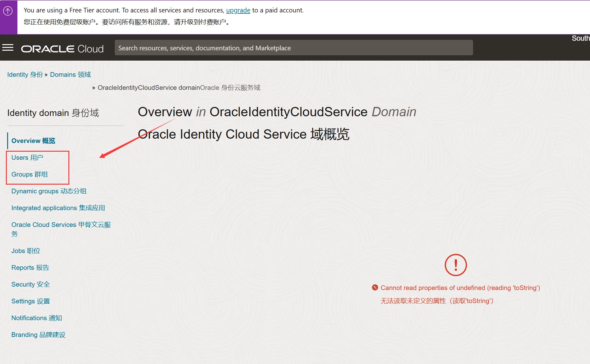Click the upgrade arrow icon in banner
Image resolution: width=590 pixels, height=364 pixels.
pos(8,11)
